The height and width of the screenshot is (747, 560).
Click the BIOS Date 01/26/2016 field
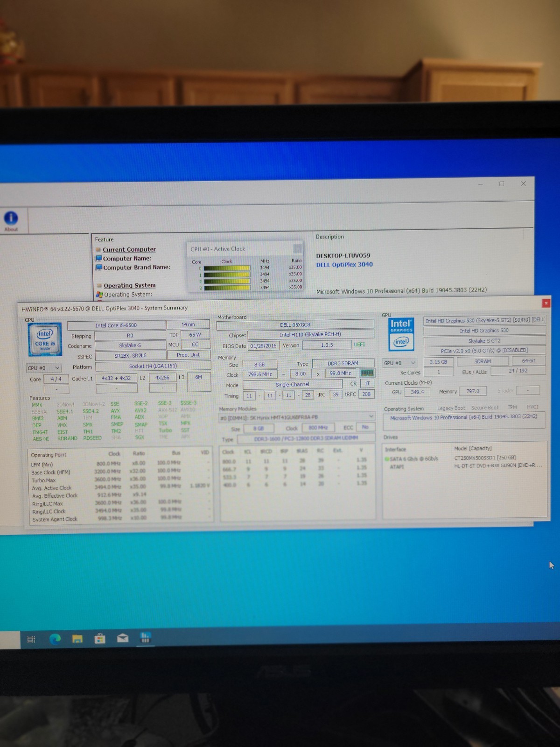coord(264,346)
